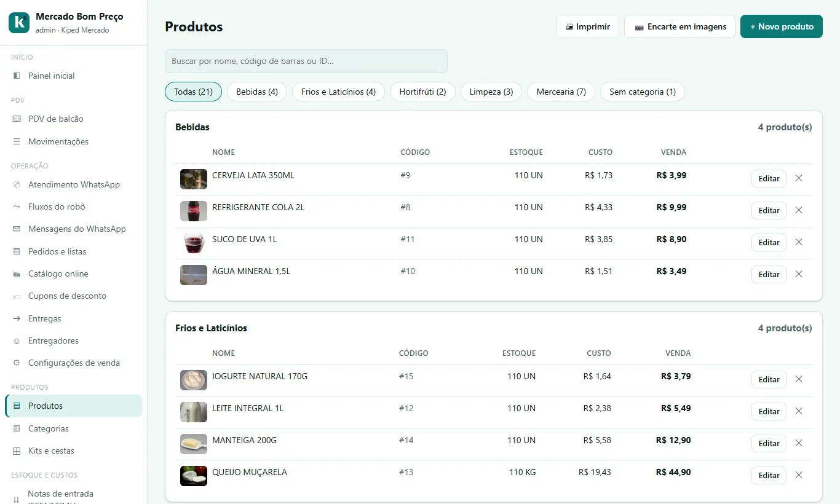This screenshot has width=840, height=504.
Task: Open the Imprimir print option
Action: (587, 26)
